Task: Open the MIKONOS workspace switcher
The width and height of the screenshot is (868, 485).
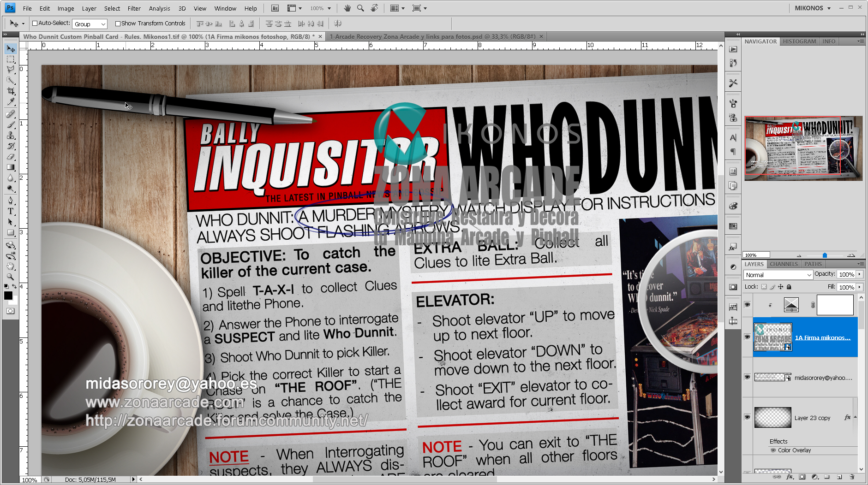Action: click(813, 8)
